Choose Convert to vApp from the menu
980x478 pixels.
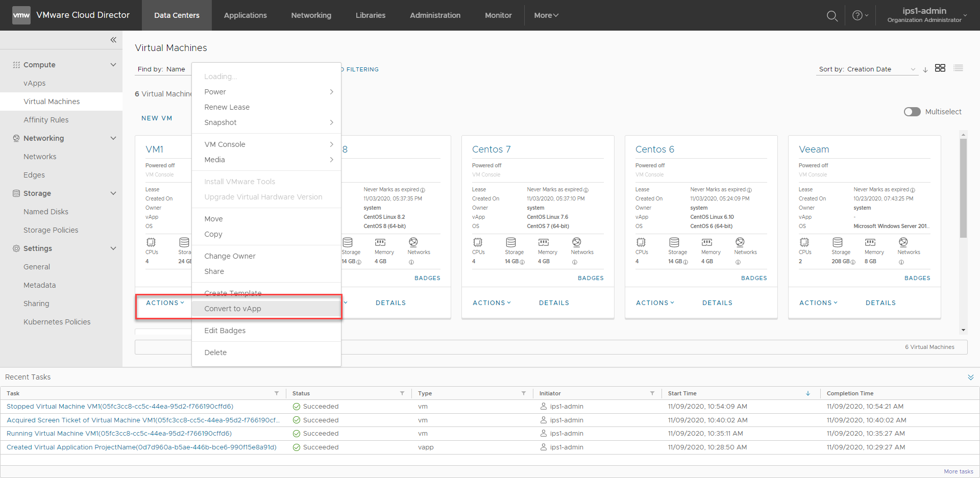(266, 309)
